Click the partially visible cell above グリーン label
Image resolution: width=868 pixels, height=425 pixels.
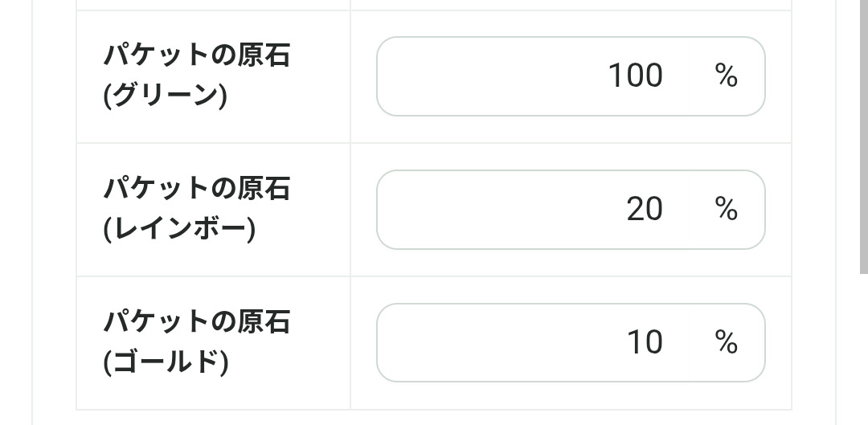213,5
